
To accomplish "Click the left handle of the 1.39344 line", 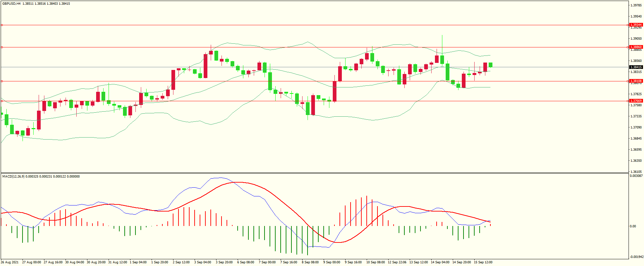I will pyautogui.click(x=2, y=25).
